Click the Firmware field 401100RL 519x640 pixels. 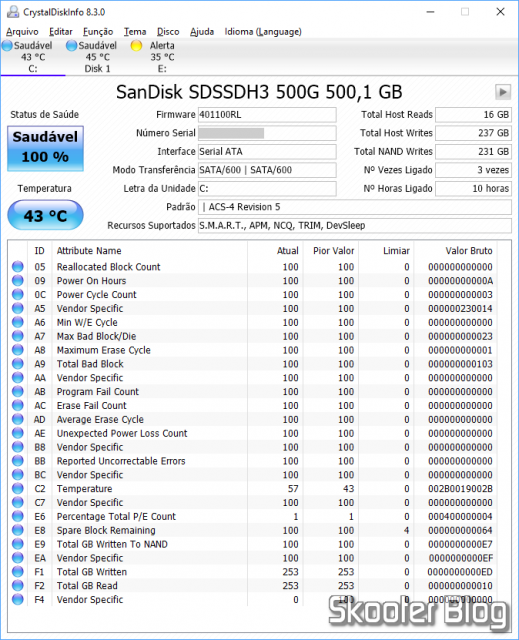(267, 115)
